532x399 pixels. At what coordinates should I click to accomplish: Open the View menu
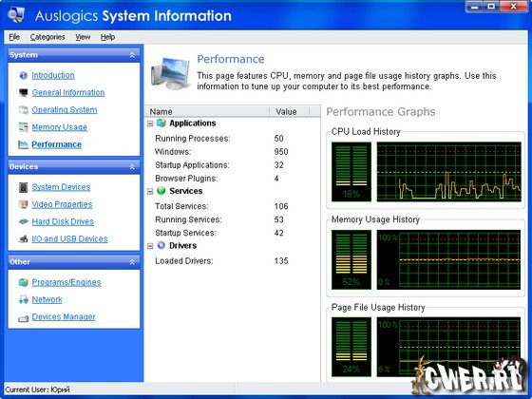coord(83,37)
